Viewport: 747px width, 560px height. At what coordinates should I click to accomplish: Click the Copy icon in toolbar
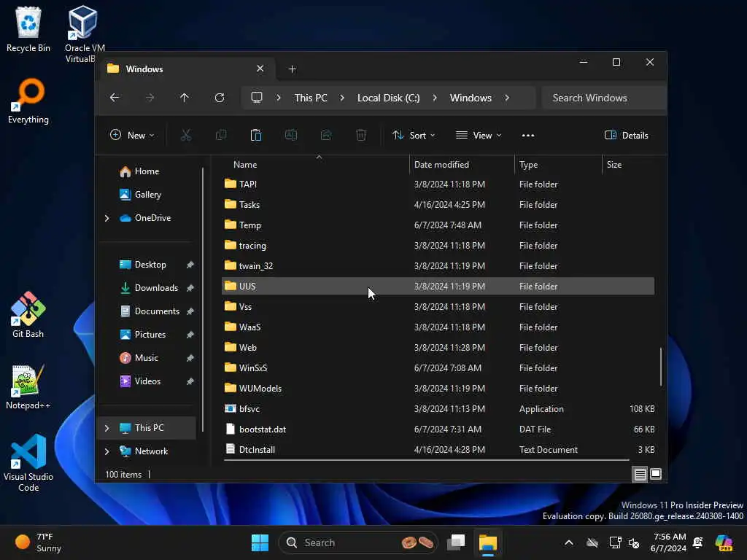[221, 135]
